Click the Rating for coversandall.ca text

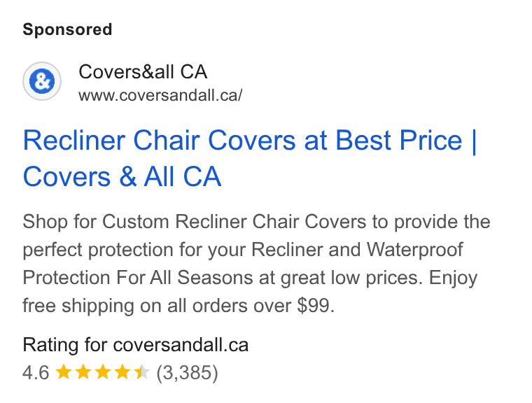pyautogui.click(x=136, y=345)
